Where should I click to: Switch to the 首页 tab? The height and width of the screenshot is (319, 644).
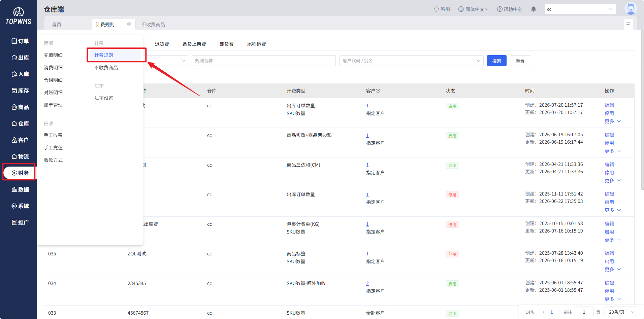click(x=57, y=24)
